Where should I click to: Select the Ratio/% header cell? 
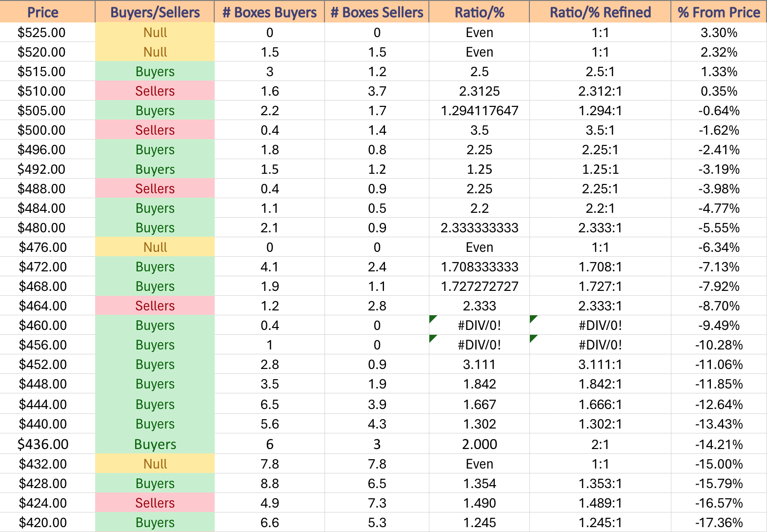(479, 12)
